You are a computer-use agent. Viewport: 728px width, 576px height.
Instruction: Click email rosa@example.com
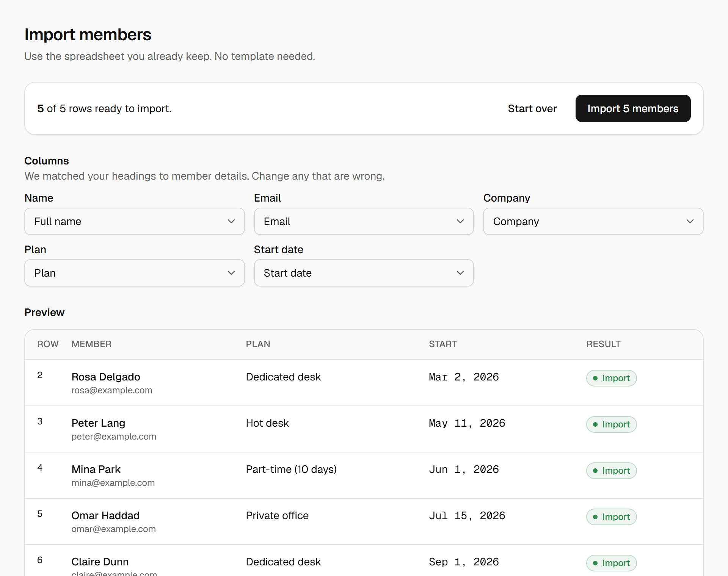(112, 390)
